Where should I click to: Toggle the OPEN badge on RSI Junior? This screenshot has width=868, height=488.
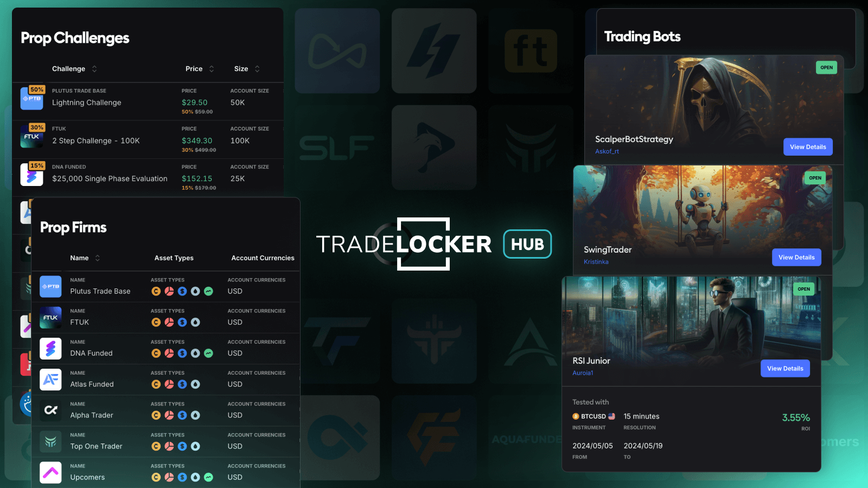803,289
